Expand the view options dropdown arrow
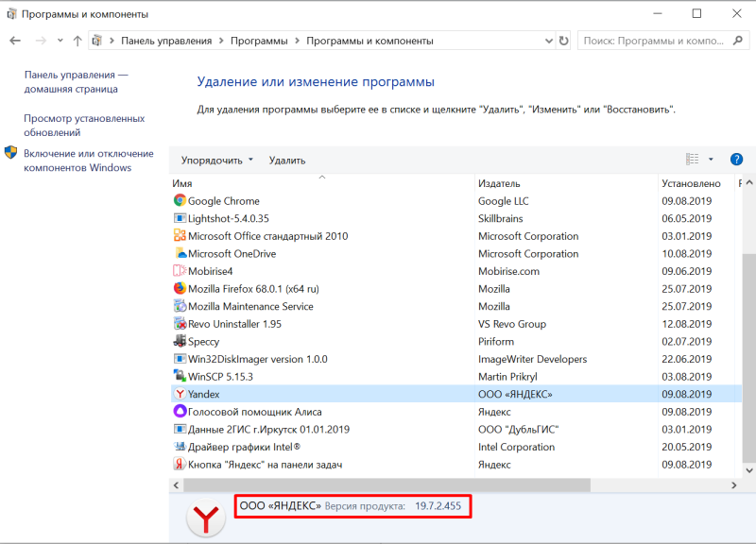Viewport: 756px width, 544px height. (711, 159)
